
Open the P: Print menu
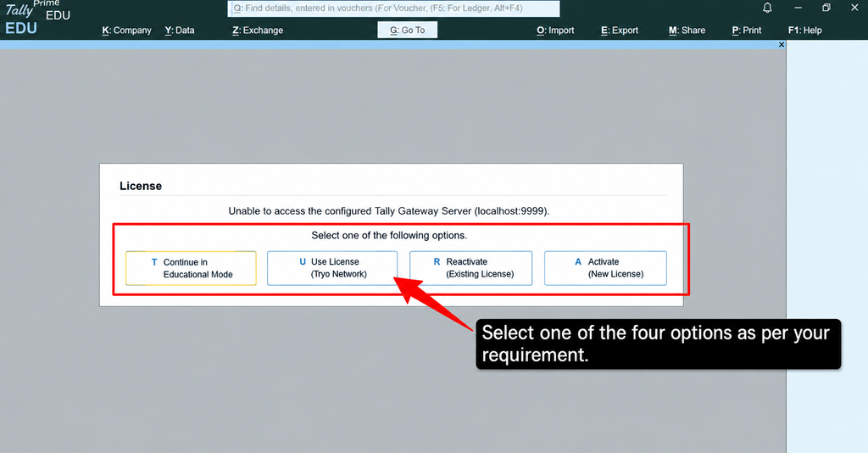(747, 31)
